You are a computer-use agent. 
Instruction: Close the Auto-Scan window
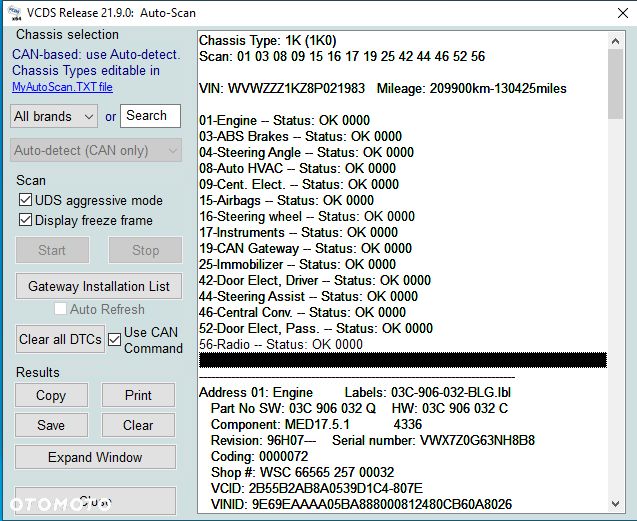tap(622, 13)
